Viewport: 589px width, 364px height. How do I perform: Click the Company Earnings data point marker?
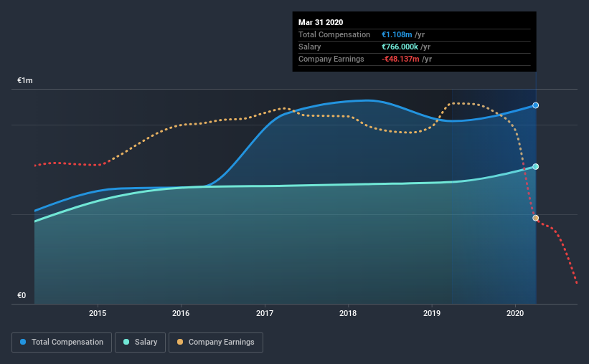(x=536, y=218)
